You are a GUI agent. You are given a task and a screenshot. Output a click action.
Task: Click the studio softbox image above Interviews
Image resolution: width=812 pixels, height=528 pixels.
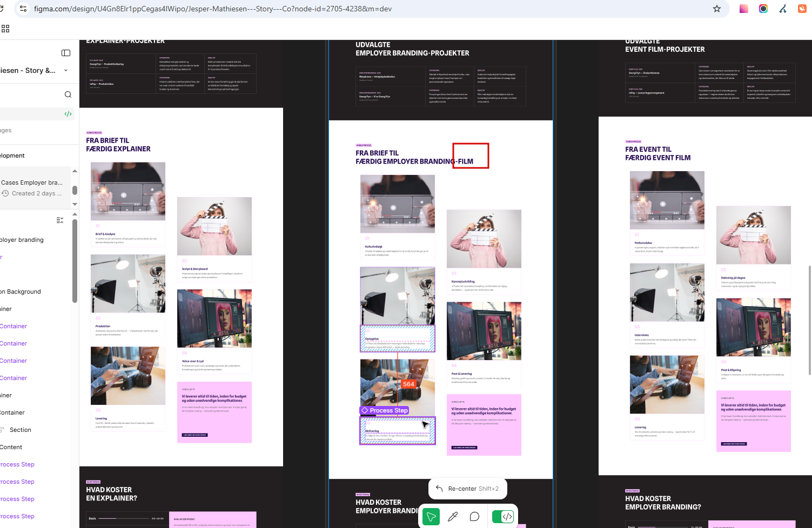[667, 293]
